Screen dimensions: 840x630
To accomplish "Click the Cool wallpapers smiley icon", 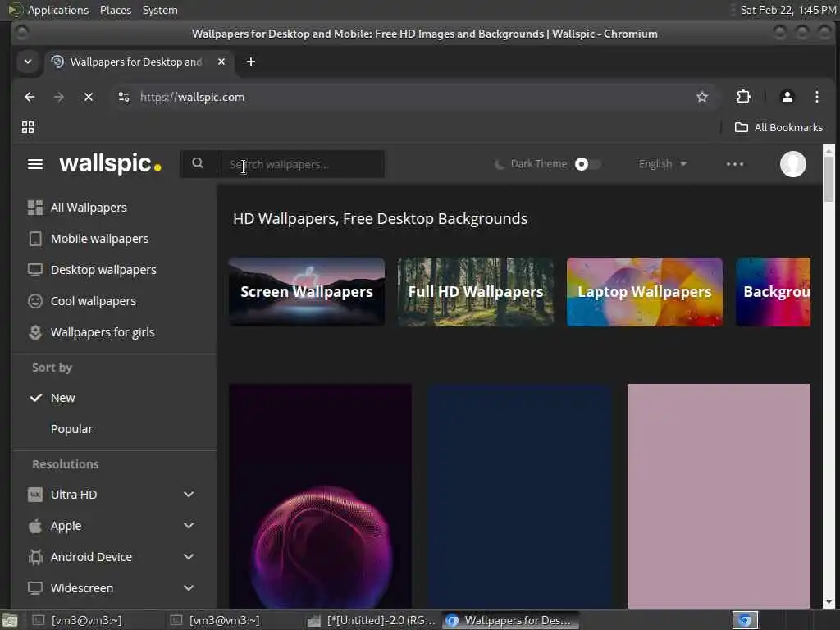I will tap(35, 301).
